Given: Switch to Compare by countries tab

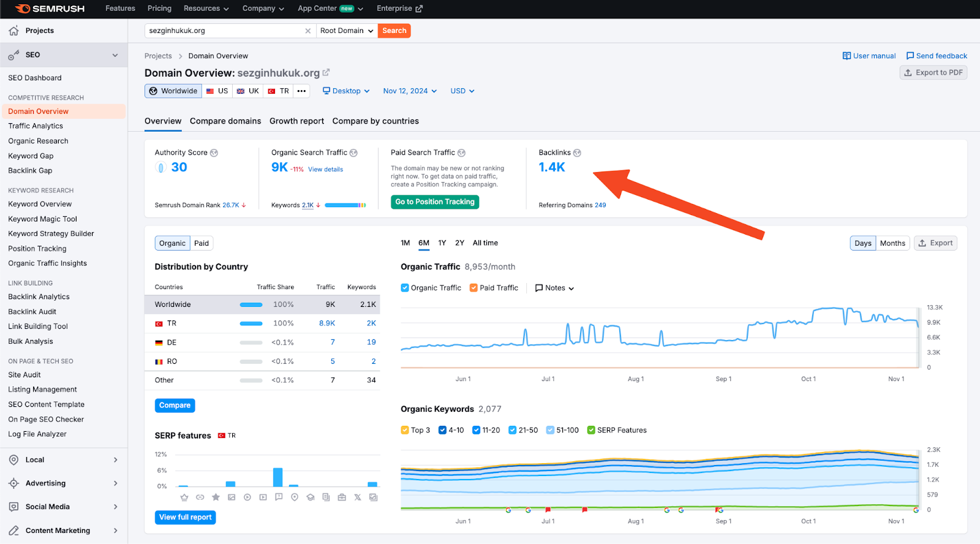Looking at the screenshot, I should point(375,121).
